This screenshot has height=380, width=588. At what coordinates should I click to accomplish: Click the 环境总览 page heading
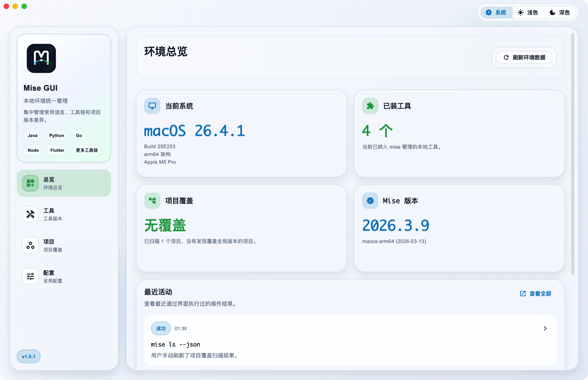tap(166, 52)
